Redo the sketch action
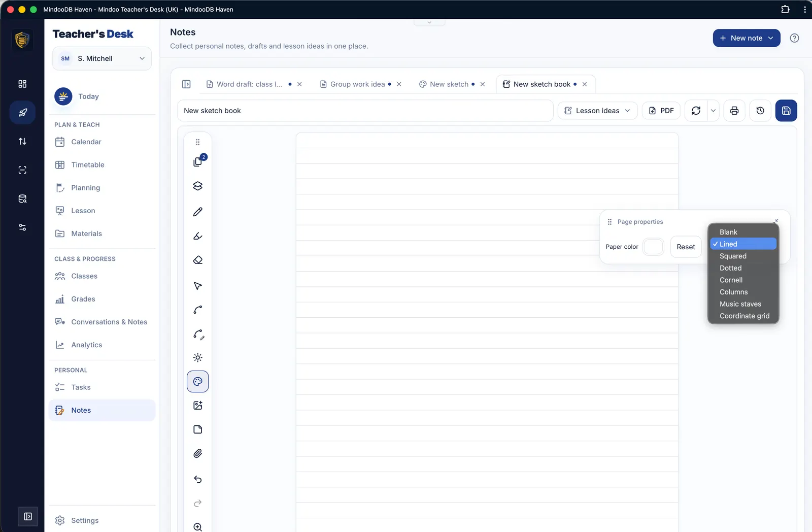 tap(198, 503)
